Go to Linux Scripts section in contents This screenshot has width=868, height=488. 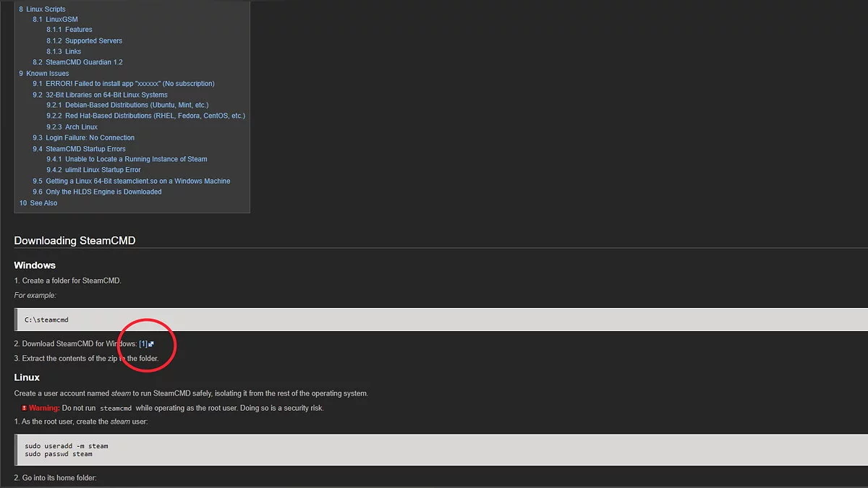[x=46, y=9]
